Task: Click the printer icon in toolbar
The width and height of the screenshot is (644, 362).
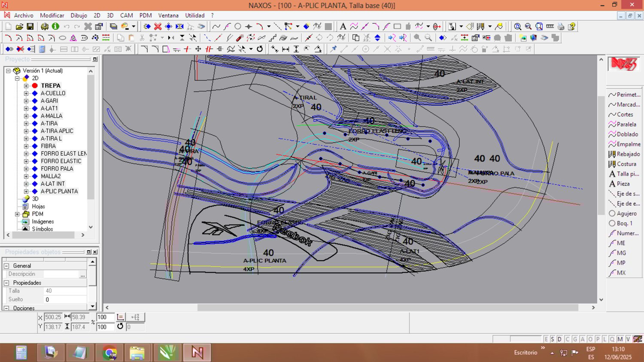Action: pyautogui.click(x=561, y=27)
